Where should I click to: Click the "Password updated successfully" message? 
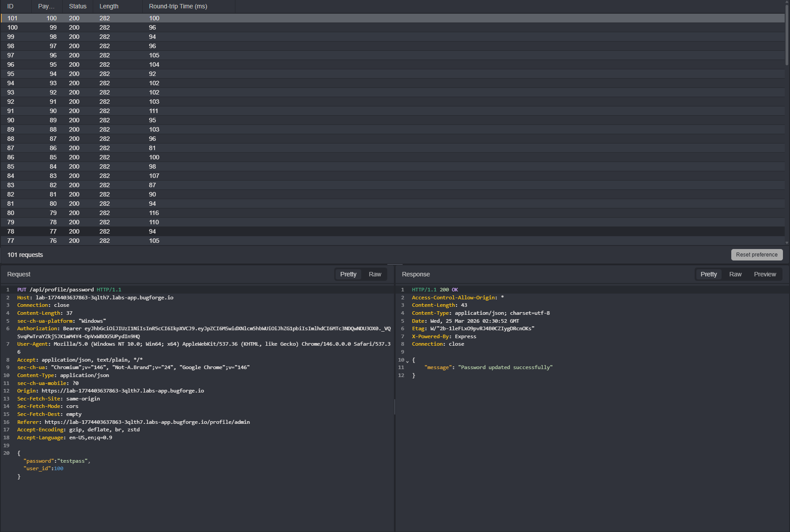coord(505,367)
